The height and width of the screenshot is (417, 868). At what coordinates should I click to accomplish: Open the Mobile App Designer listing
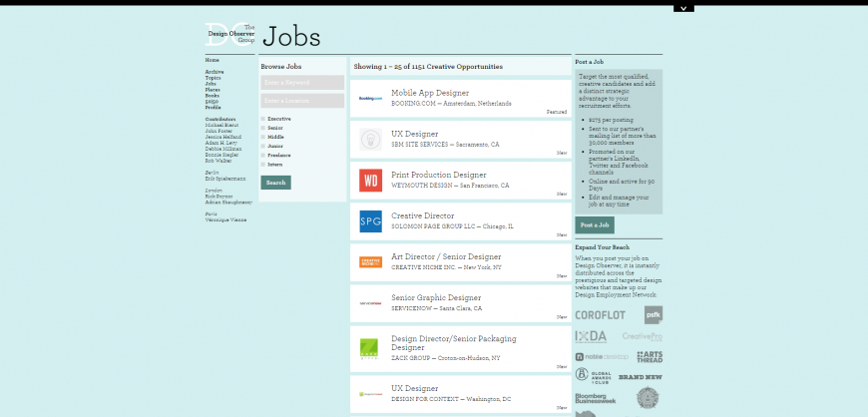(430, 93)
